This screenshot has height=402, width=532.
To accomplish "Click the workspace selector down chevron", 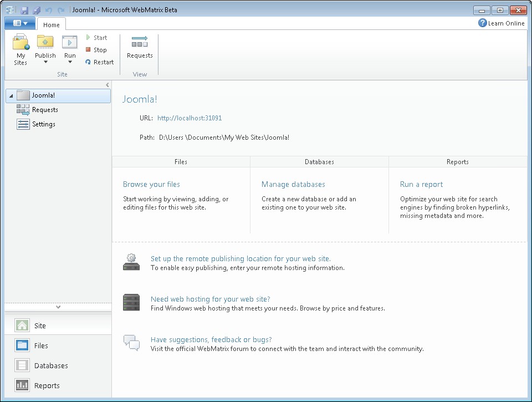I will [x=58, y=307].
